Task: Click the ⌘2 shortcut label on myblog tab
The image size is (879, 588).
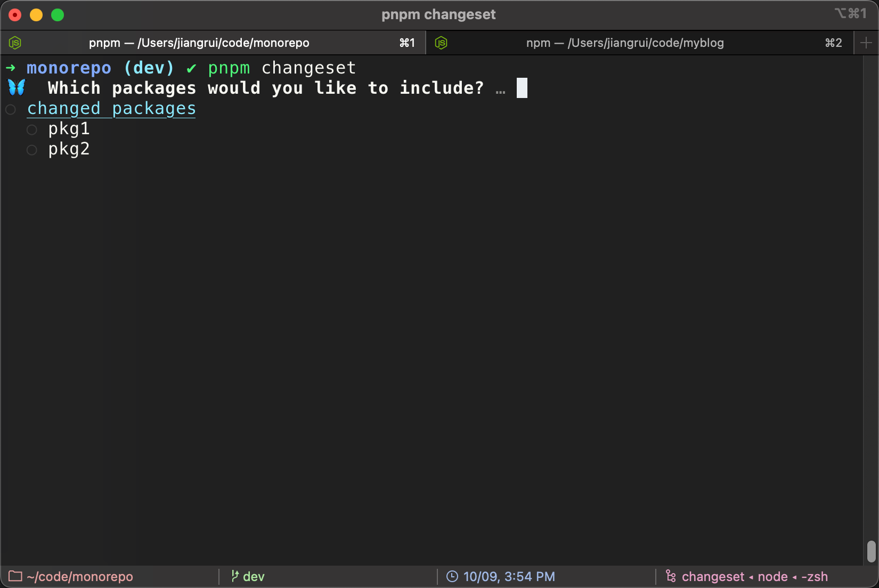Action: [834, 43]
